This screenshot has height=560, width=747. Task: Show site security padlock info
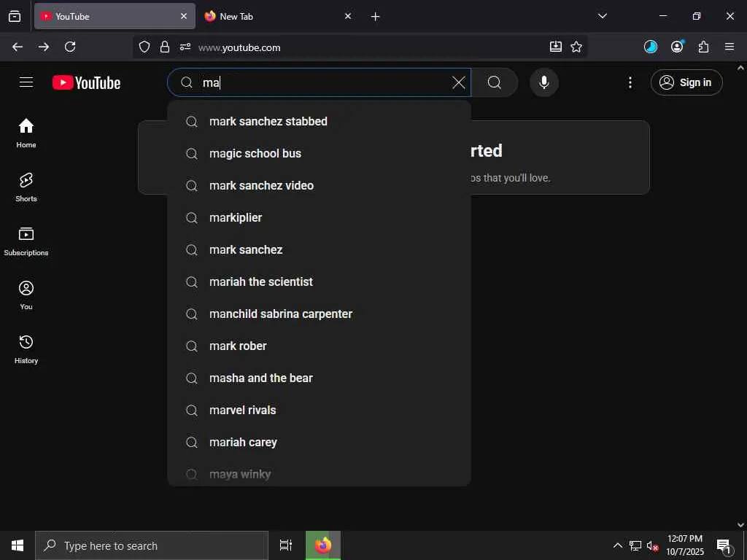165,47
